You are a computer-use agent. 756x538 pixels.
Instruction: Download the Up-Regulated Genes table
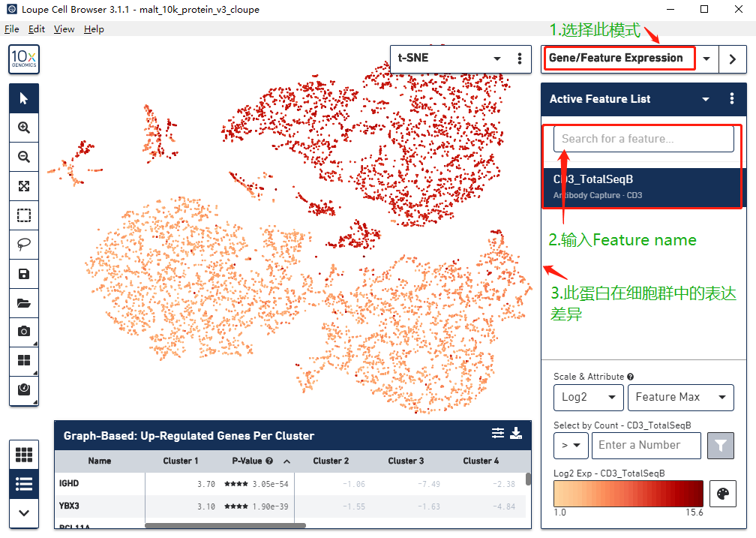(516, 433)
